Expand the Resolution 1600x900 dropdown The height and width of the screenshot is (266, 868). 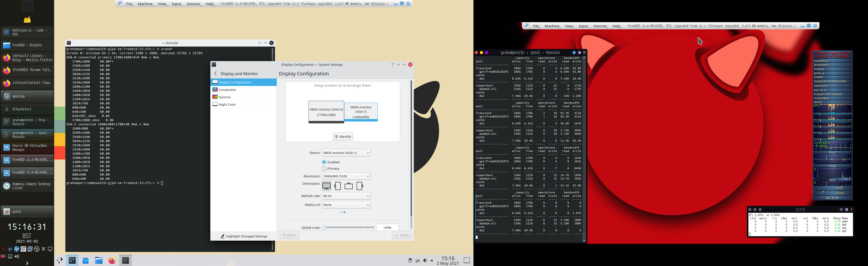pos(346,176)
